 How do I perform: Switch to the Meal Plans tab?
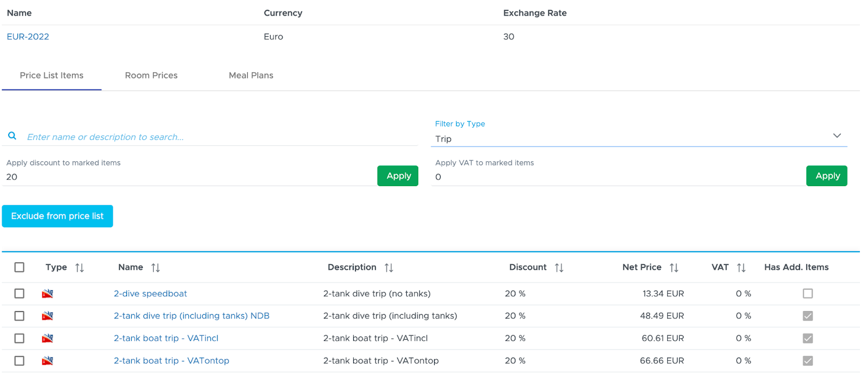point(251,75)
